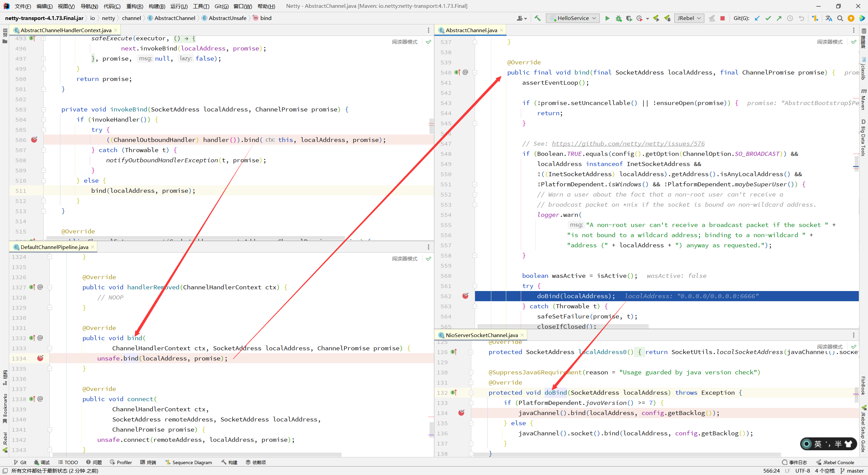Click the UTF-8 encoding status entry
The height and width of the screenshot is (475, 868).
click(x=803, y=471)
